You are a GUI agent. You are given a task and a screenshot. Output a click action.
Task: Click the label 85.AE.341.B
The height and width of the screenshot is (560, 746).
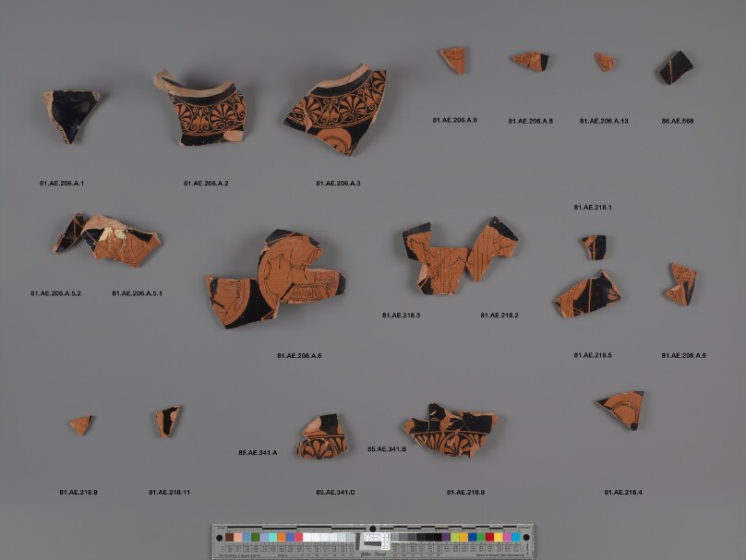(x=387, y=448)
